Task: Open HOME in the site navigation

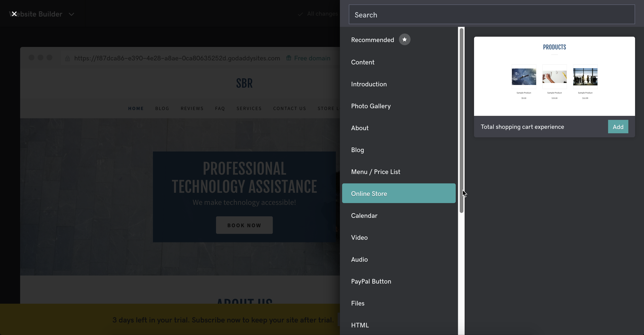Action: pyautogui.click(x=136, y=108)
